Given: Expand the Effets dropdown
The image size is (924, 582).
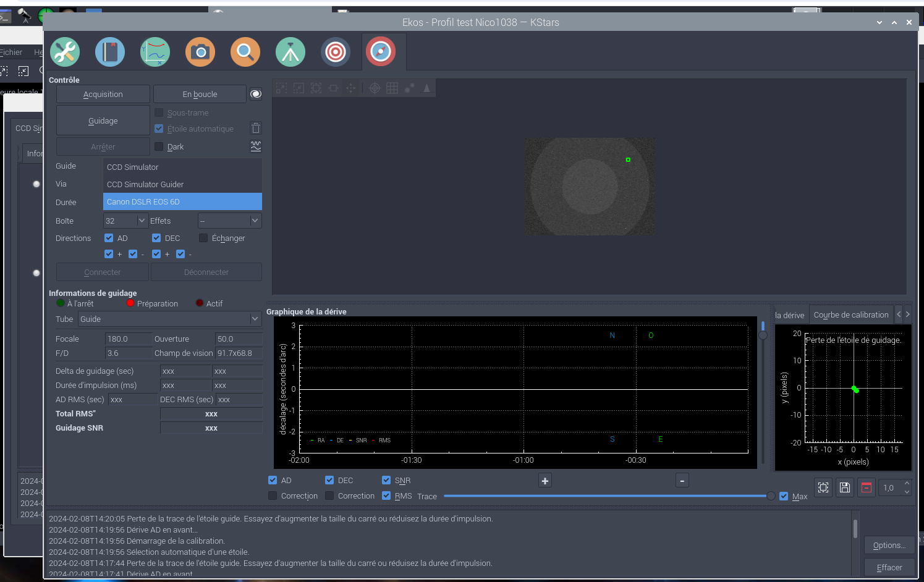Looking at the screenshot, I should tap(229, 221).
